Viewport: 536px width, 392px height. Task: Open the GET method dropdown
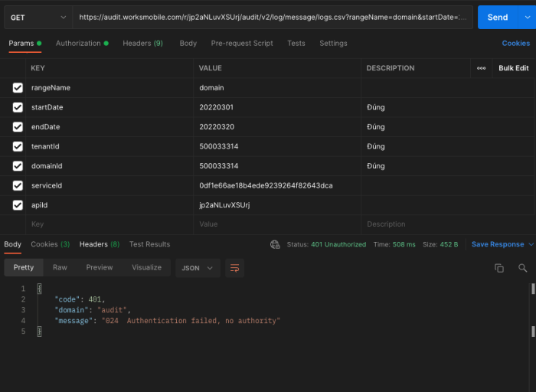point(38,18)
